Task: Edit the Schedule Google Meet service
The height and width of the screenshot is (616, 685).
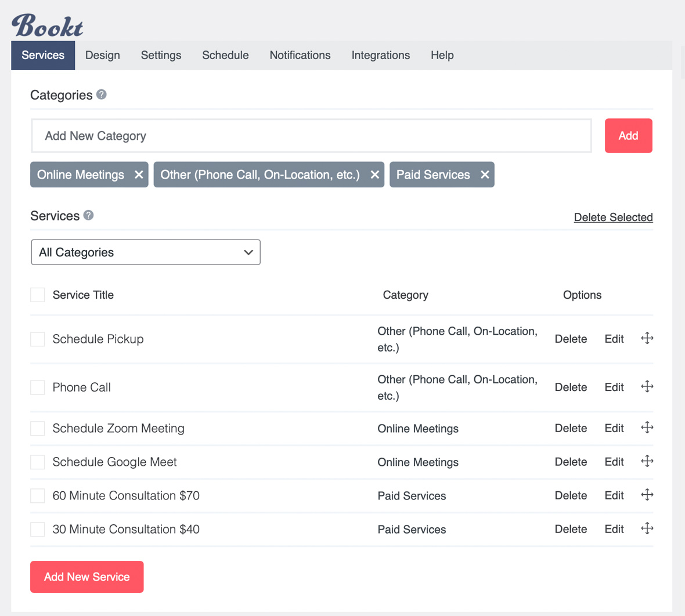Action: click(614, 462)
